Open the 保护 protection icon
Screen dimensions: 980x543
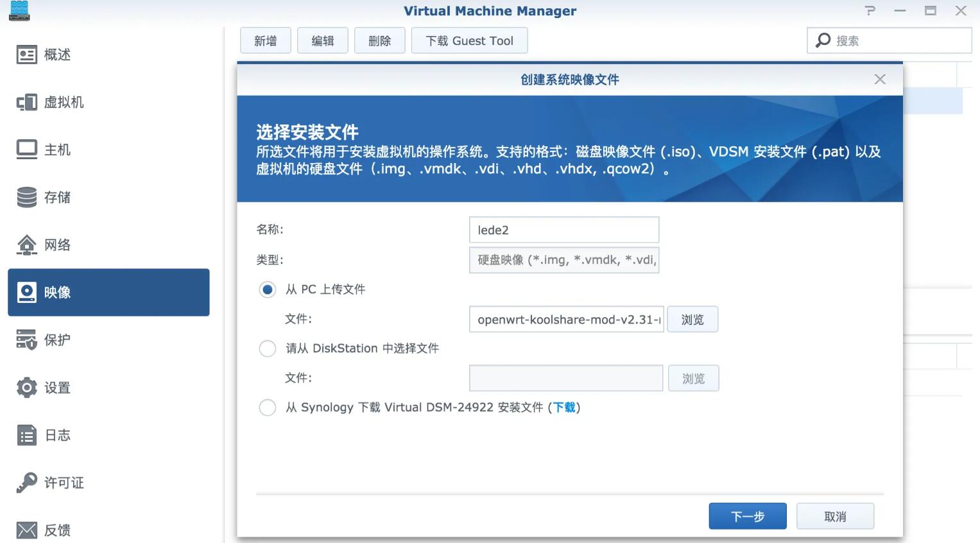[26, 340]
